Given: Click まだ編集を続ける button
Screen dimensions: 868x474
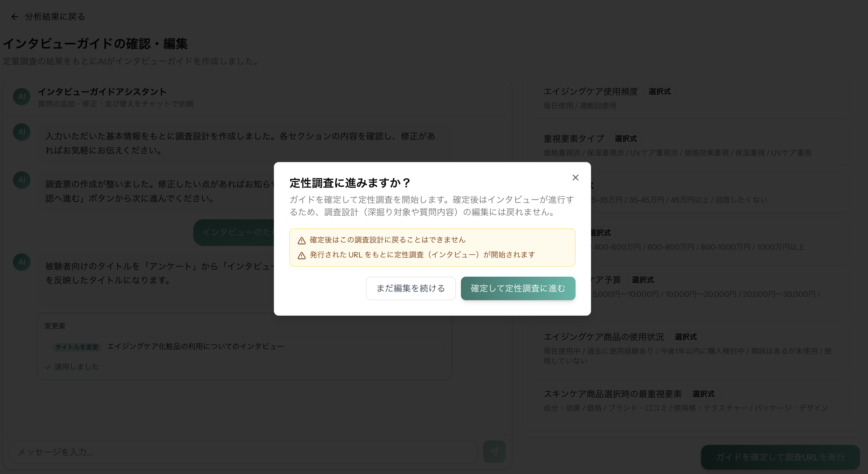Looking at the screenshot, I should [x=410, y=288].
